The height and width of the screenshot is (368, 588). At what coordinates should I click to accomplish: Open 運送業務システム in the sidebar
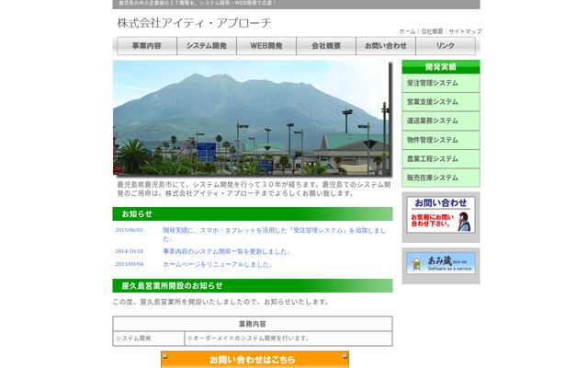point(441,121)
